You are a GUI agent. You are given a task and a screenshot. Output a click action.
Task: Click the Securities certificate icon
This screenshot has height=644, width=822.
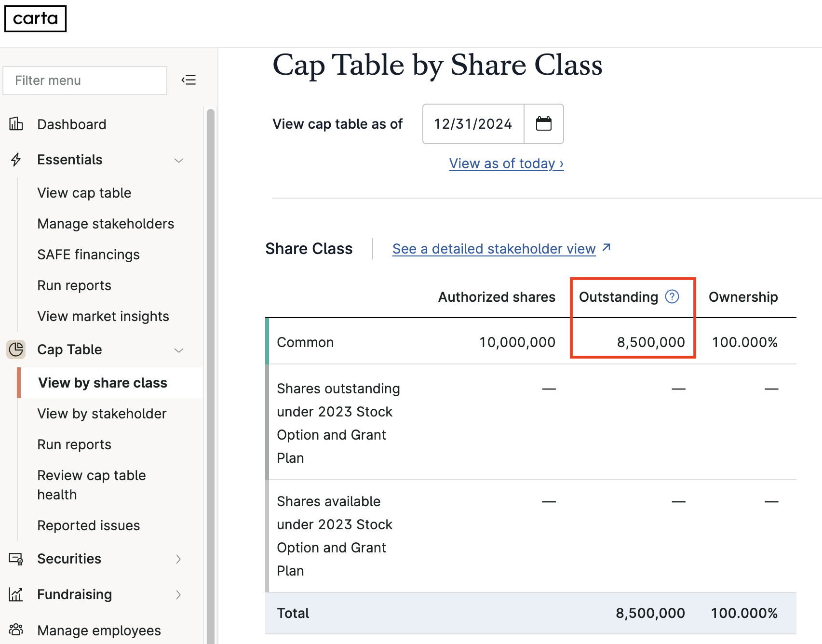pos(16,559)
